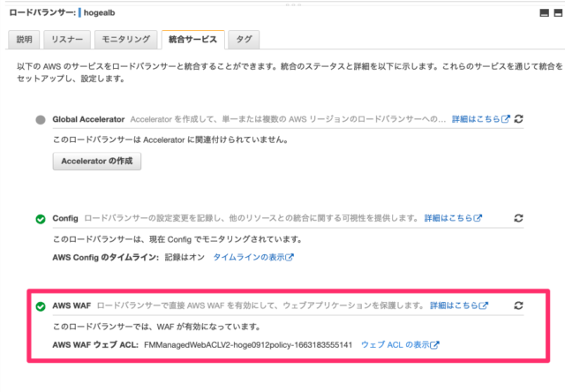Screen dimensions: 565x392
Task: Select the 統合サービス tab
Action: 192,39
